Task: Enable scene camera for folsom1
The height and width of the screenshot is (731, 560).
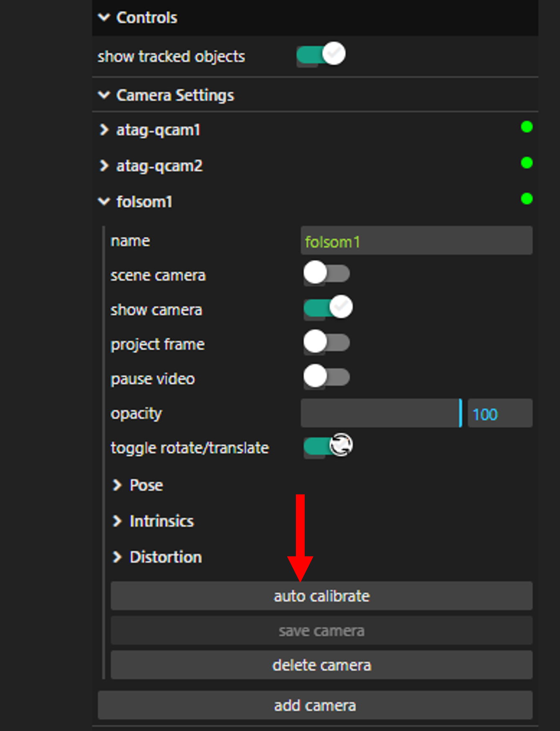Action: (327, 274)
